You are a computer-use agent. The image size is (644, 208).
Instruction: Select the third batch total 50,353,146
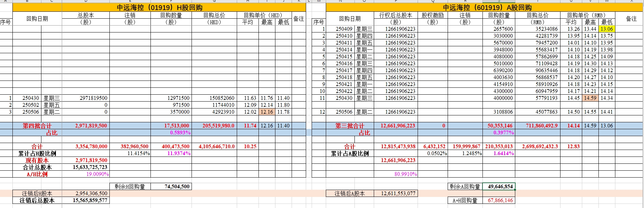point(499,126)
